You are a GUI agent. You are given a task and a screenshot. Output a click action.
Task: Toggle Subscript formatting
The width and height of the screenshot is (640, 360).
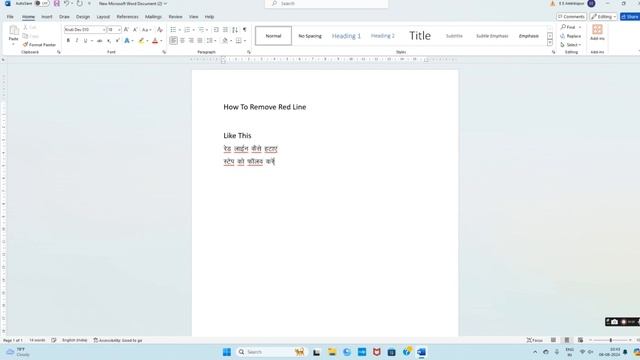[x=109, y=40]
